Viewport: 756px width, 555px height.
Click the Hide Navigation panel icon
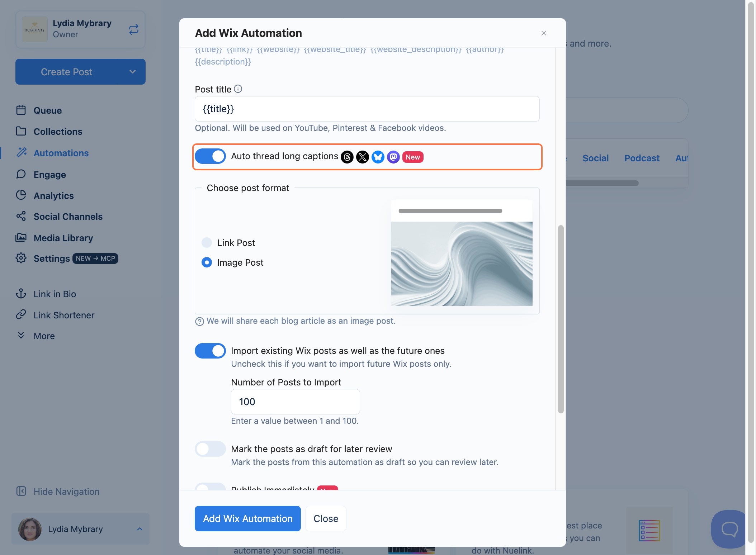(21, 491)
